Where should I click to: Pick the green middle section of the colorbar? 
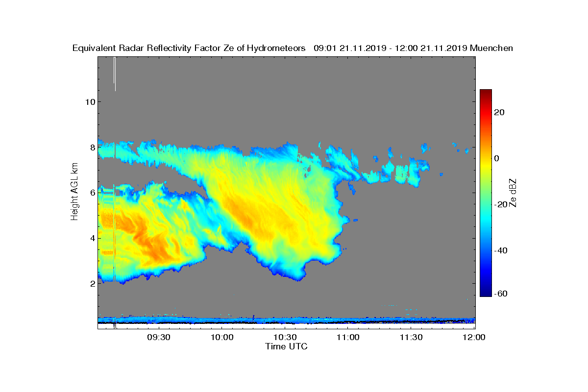point(486,193)
